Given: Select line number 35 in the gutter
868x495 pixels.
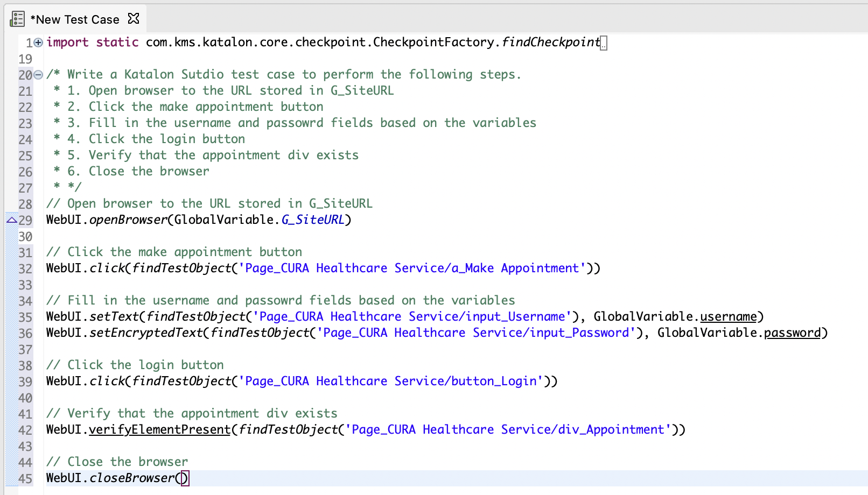Looking at the screenshot, I should pyautogui.click(x=25, y=317).
